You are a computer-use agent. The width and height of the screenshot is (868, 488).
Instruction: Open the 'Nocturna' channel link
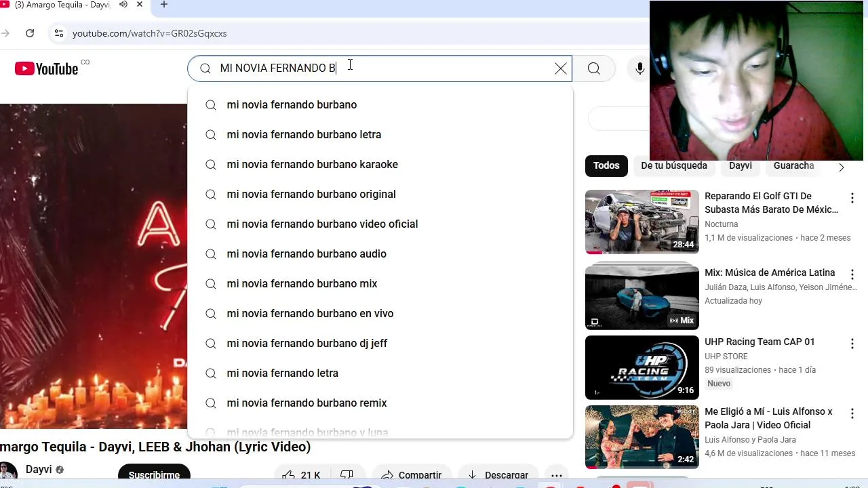point(722,224)
